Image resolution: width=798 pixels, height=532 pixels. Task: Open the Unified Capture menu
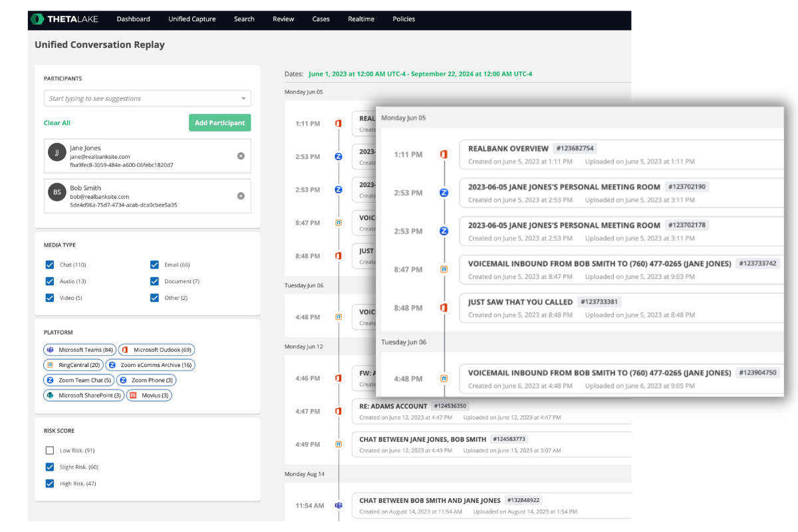(x=192, y=19)
